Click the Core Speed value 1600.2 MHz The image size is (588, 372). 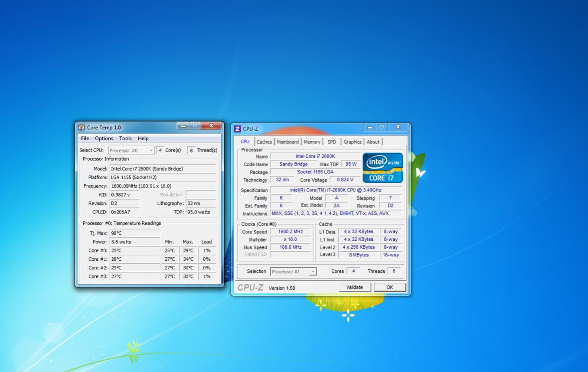(x=291, y=232)
